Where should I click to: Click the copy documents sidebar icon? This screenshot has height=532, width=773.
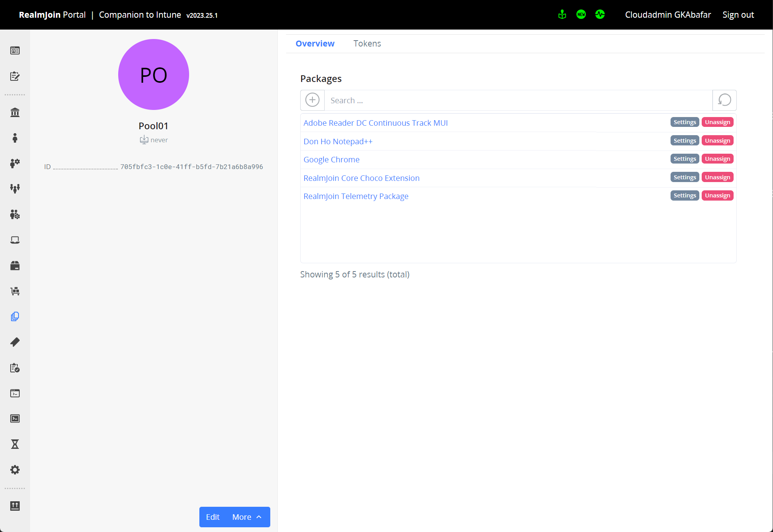tap(15, 316)
